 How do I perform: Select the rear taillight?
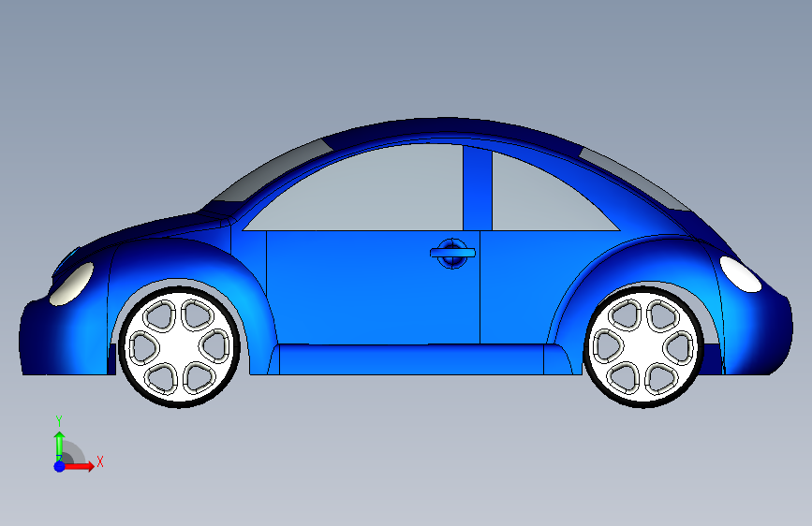pyautogui.click(x=741, y=274)
